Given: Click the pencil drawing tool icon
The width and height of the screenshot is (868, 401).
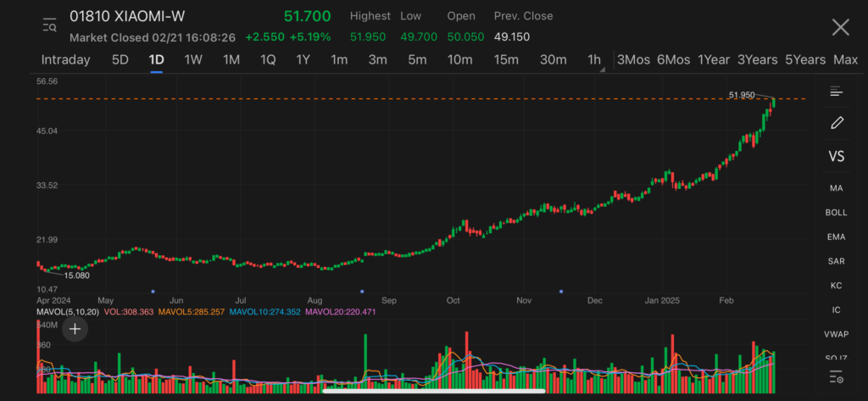Looking at the screenshot, I should tap(837, 123).
